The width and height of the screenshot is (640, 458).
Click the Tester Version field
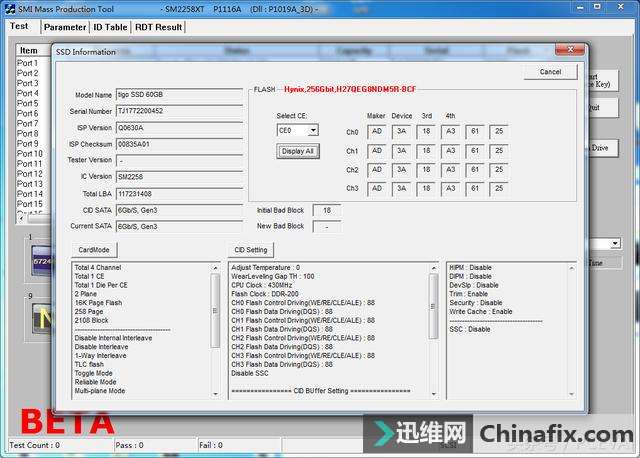(179, 160)
